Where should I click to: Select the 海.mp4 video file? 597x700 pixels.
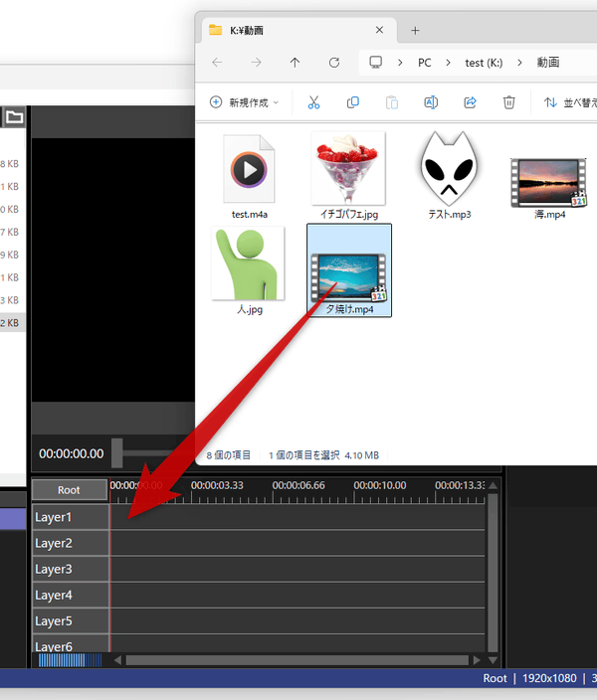click(x=549, y=188)
